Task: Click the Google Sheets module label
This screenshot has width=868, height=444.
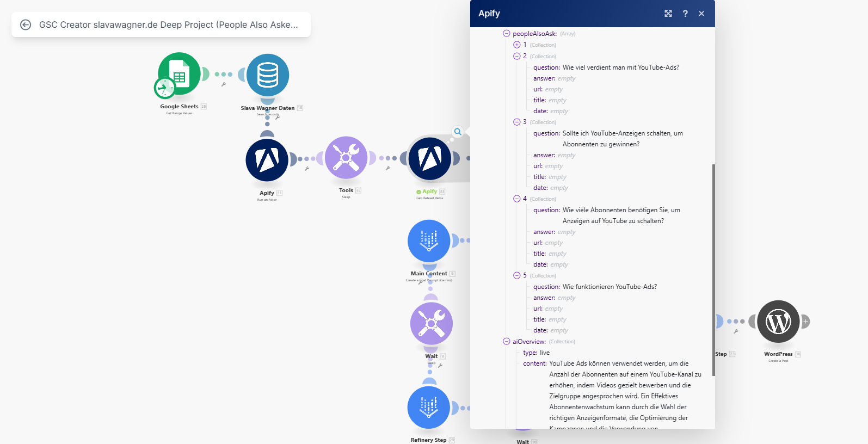Action: (179, 107)
